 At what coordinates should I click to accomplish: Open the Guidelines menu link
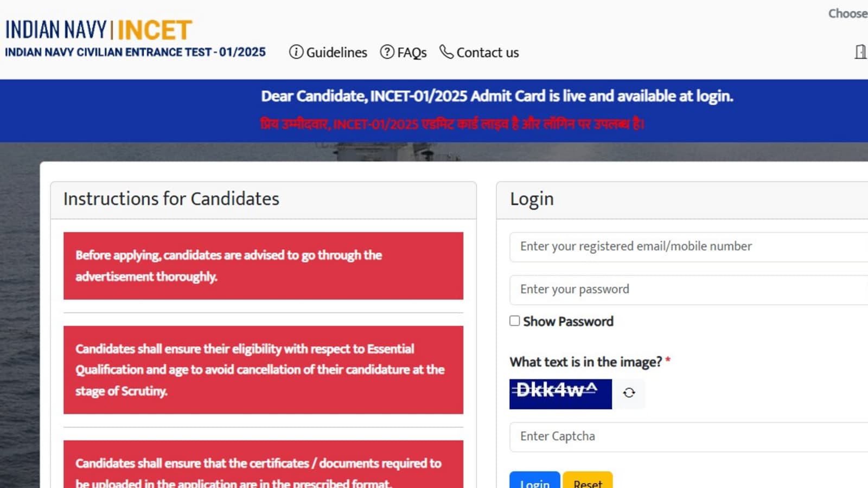336,53
